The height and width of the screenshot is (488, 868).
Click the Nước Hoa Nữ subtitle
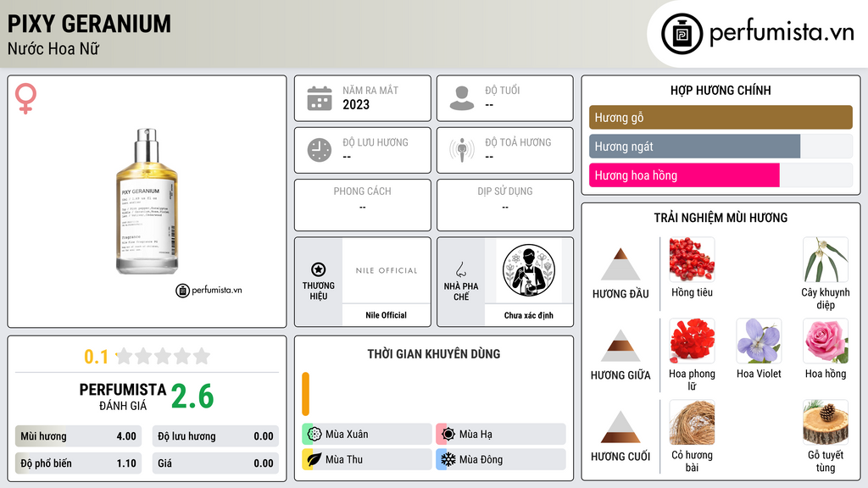(53, 48)
